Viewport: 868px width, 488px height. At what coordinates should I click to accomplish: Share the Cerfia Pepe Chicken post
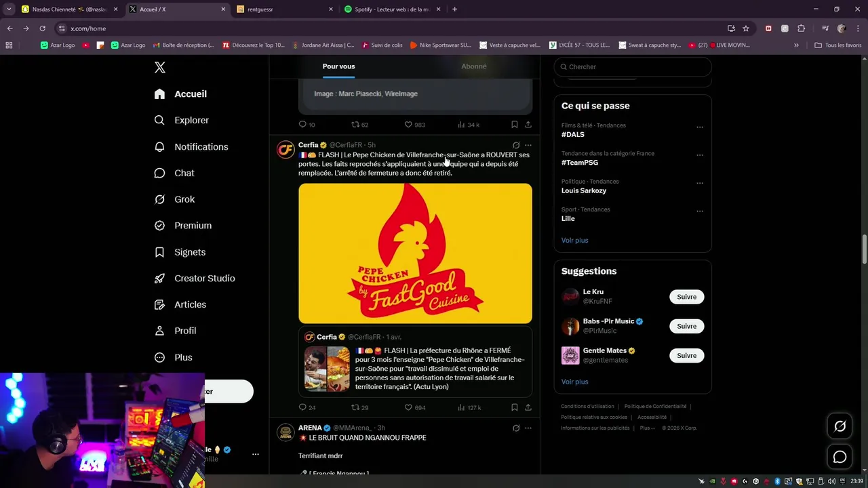click(528, 407)
